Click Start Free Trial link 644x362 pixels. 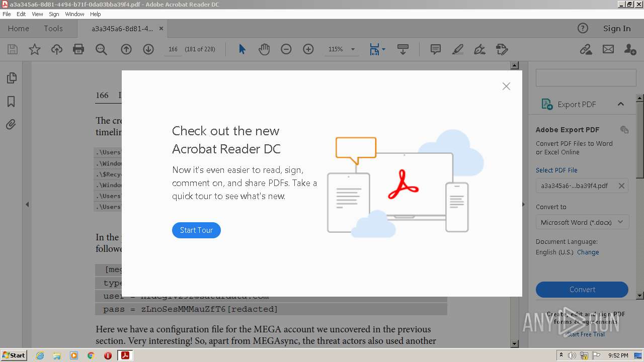[586, 334]
